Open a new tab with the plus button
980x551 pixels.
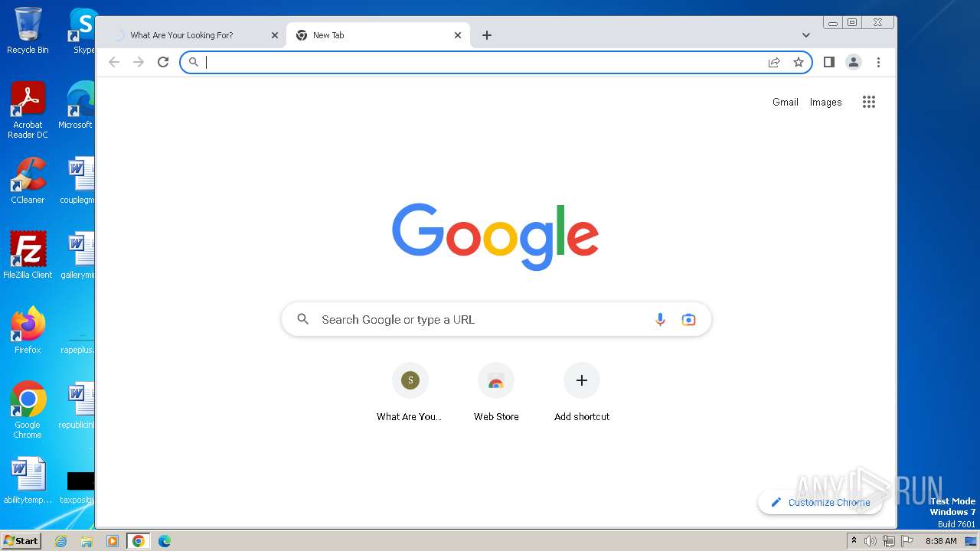coord(487,35)
